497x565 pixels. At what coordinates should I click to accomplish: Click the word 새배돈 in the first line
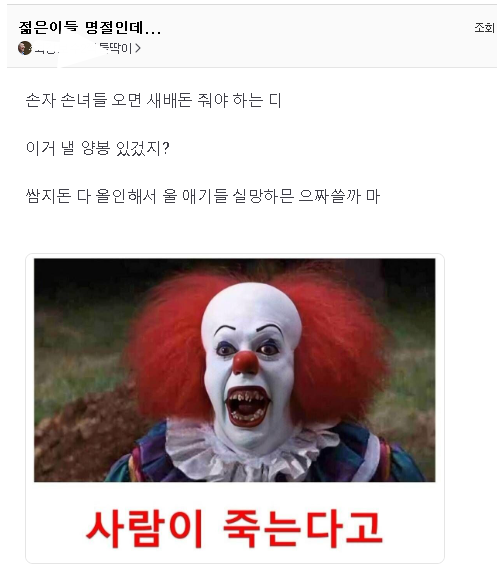pyautogui.click(x=169, y=100)
